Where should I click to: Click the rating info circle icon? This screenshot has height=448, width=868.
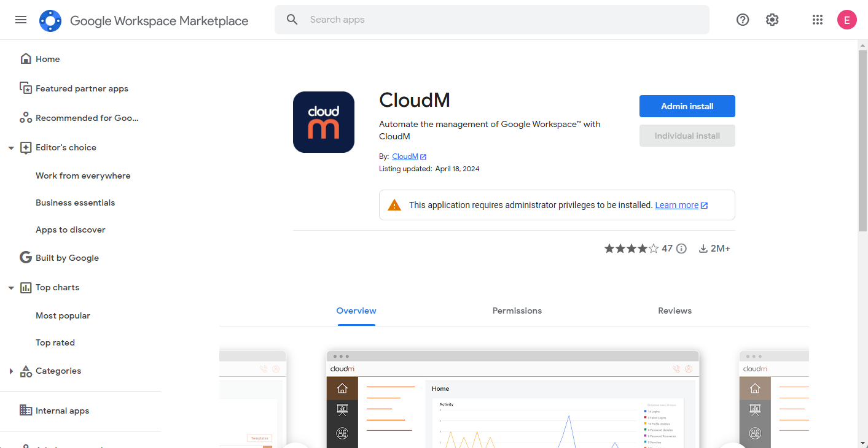681,249
